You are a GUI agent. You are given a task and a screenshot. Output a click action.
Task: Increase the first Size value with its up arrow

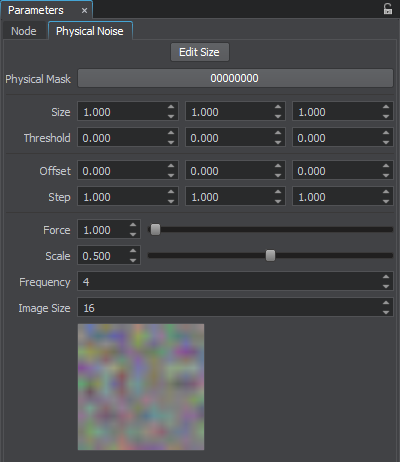tap(171, 107)
